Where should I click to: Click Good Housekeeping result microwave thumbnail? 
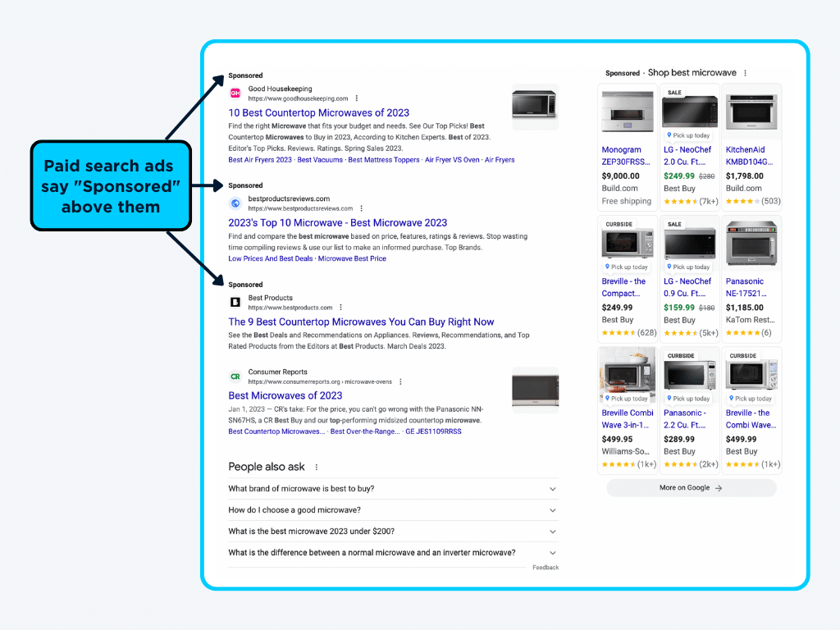pos(535,107)
